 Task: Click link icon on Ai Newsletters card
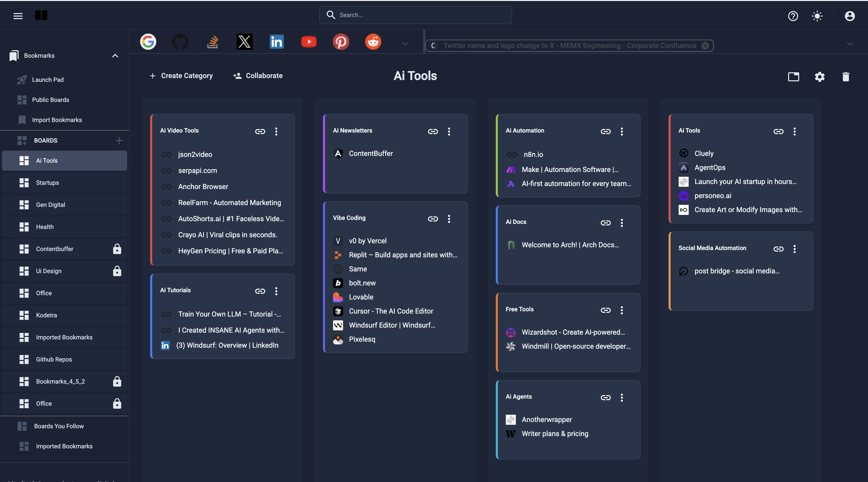(433, 131)
